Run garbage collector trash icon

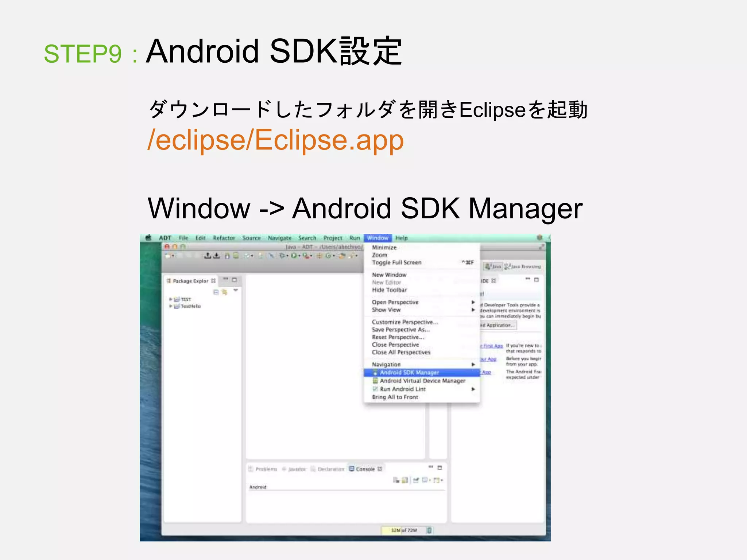[429, 530]
